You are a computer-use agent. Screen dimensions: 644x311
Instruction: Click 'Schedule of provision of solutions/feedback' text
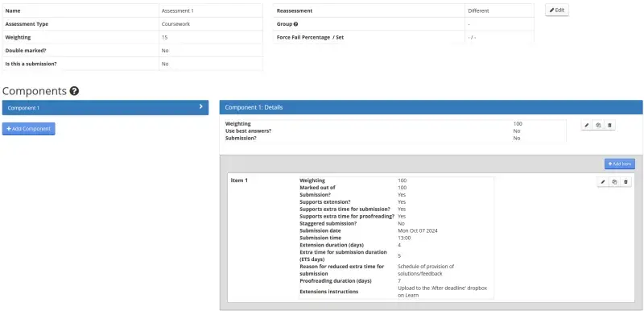[426, 270]
